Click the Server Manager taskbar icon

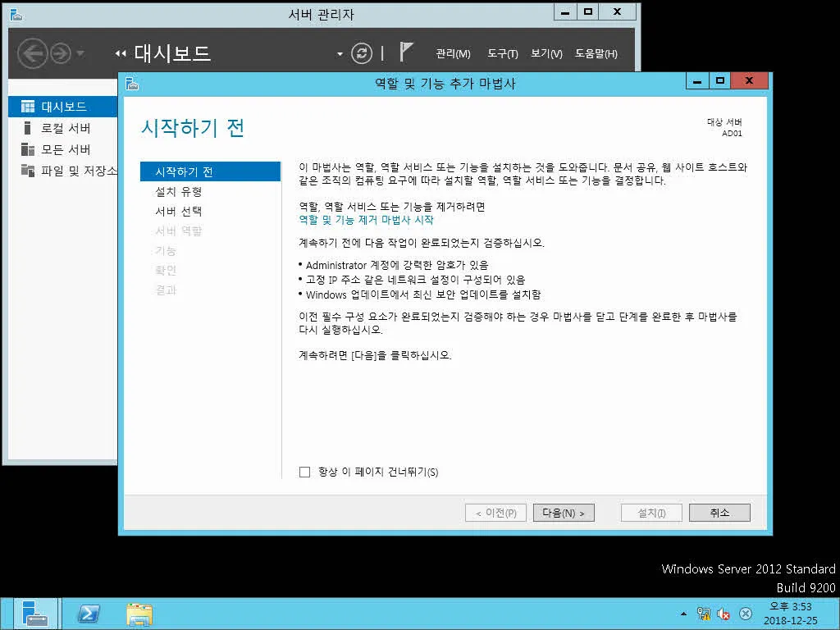[37, 613]
